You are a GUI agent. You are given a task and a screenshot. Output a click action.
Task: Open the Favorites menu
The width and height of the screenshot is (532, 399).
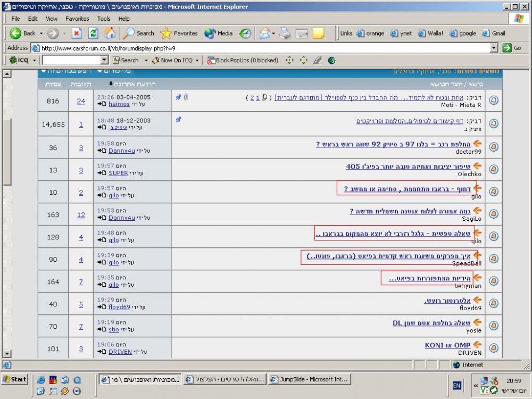pyautogui.click(x=77, y=19)
